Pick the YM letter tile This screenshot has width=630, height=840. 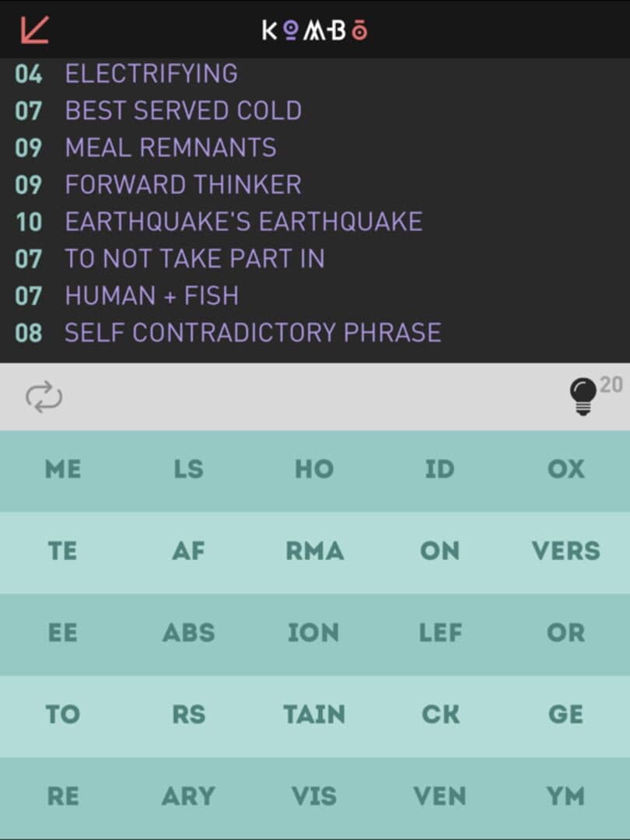566,796
